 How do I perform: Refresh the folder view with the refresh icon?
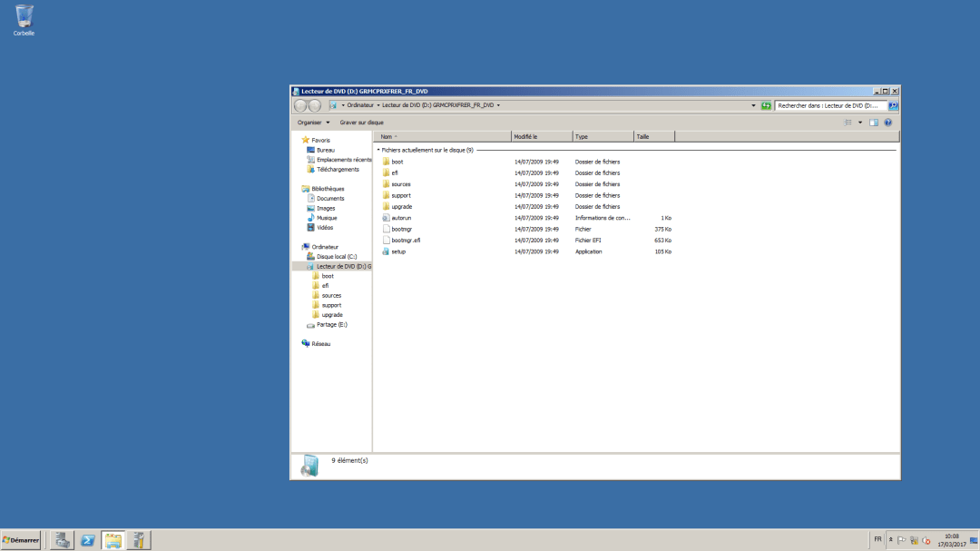[765, 105]
